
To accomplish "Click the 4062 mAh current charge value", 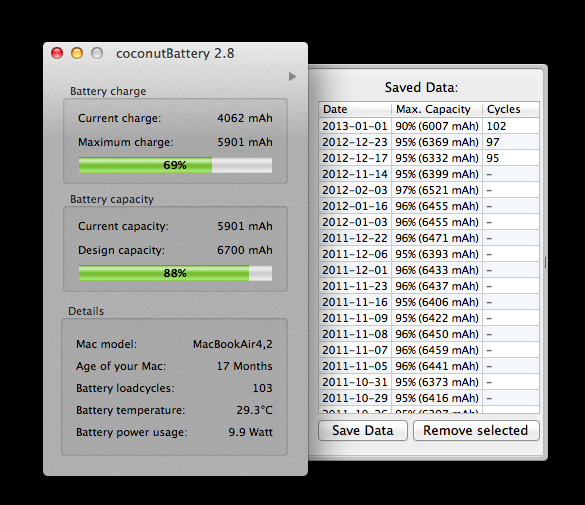I will [x=245, y=118].
